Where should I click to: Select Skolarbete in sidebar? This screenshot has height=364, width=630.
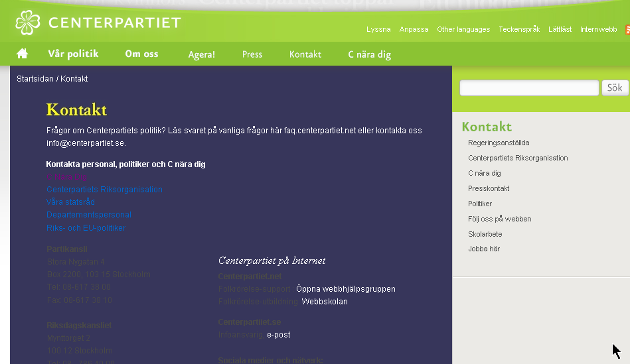click(485, 234)
